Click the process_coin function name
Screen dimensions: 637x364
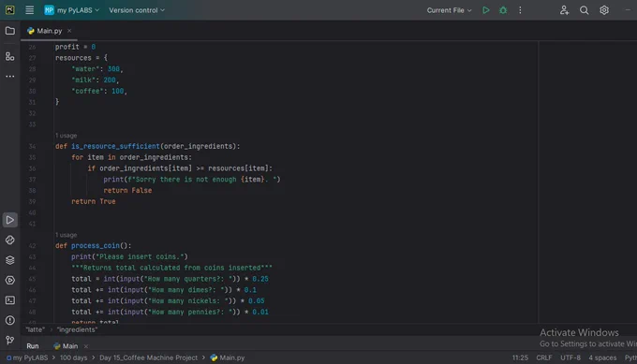click(96, 245)
